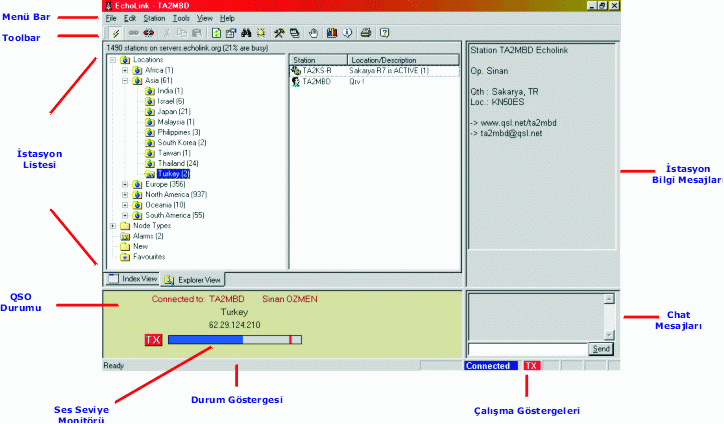Click 'Sakarya R7 is ACTIVE (1)' description
Screen dimensions: 724x424
(x=389, y=71)
